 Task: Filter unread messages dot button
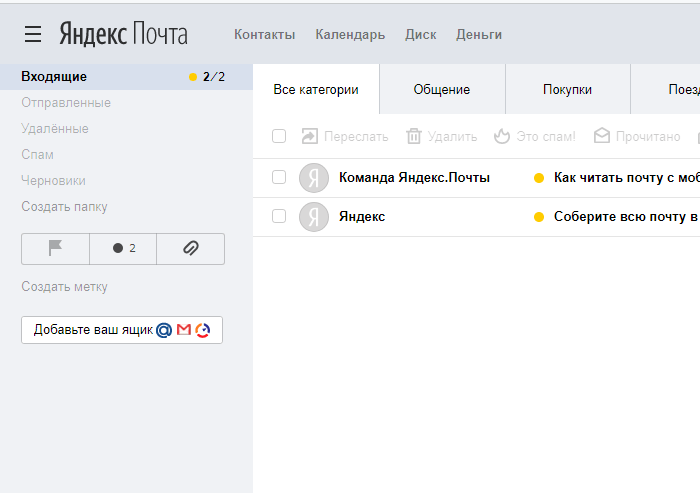coord(123,248)
